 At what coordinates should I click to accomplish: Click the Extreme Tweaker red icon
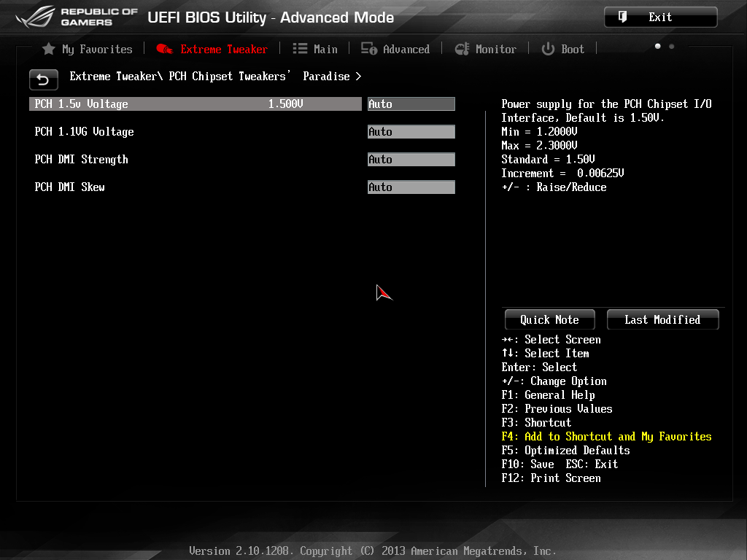coord(165,49)
